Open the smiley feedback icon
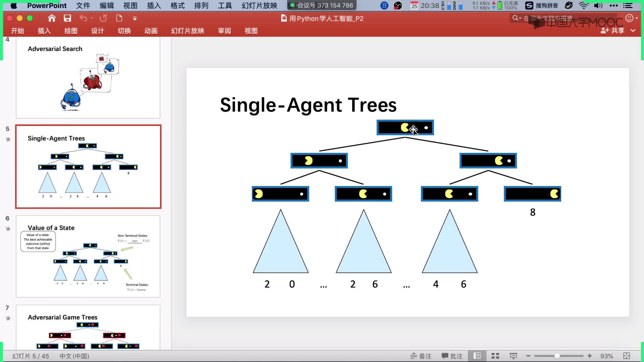The height and width of the screenshot is (362, 644). point(630,18)
